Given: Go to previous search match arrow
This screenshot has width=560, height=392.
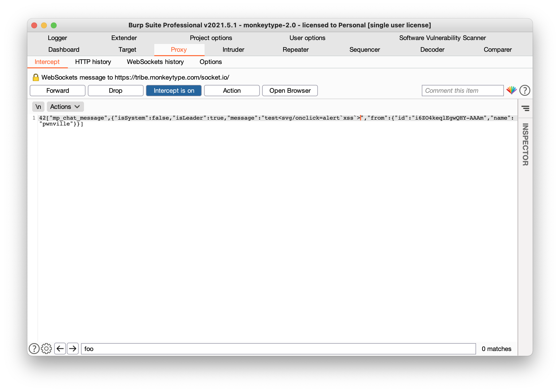Looking at the screenshot, I should 60,349.
